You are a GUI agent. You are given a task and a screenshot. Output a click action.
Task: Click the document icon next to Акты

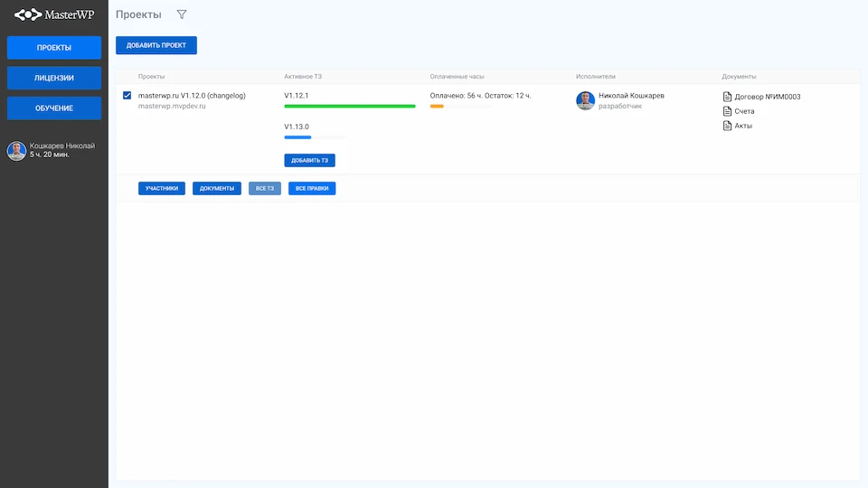click(x=727, y=126)
